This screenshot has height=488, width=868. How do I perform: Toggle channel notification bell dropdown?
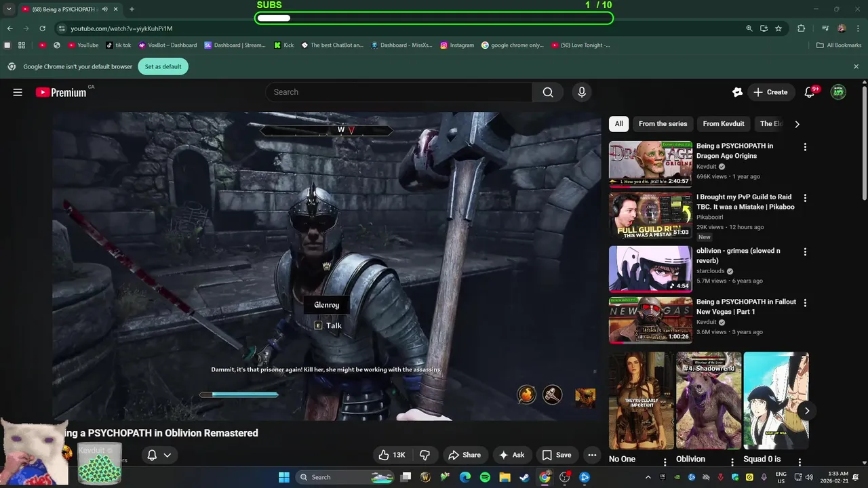point(159,455)
